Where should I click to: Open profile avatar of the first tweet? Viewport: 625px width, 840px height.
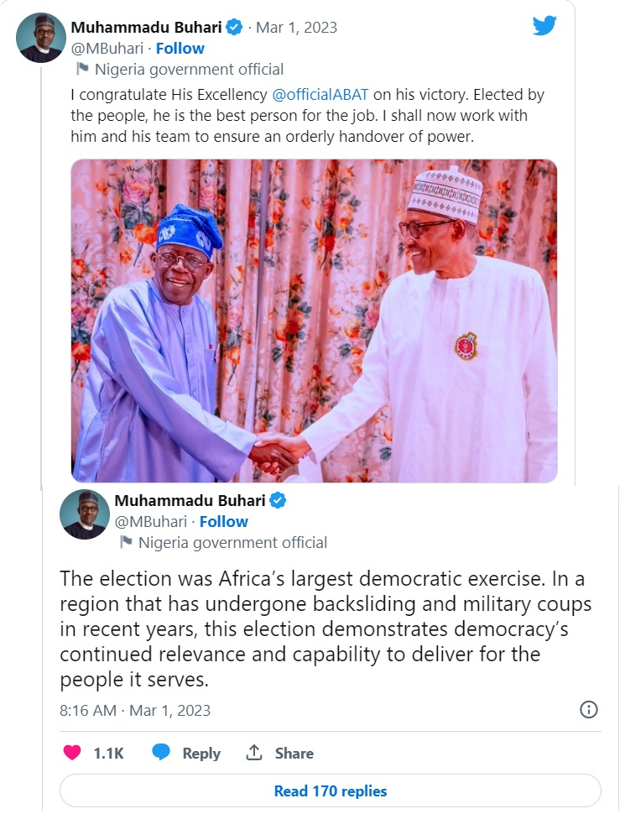coord(41,38)
